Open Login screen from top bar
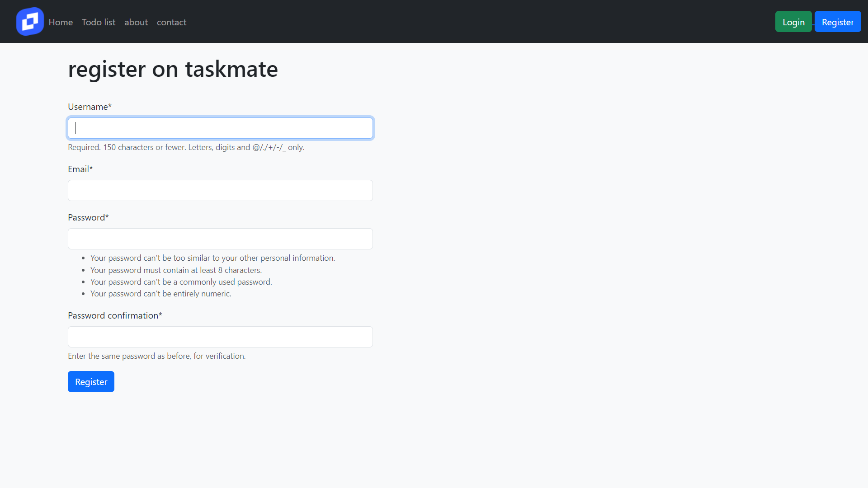868x488 pixels. click(x=793, y=21)
